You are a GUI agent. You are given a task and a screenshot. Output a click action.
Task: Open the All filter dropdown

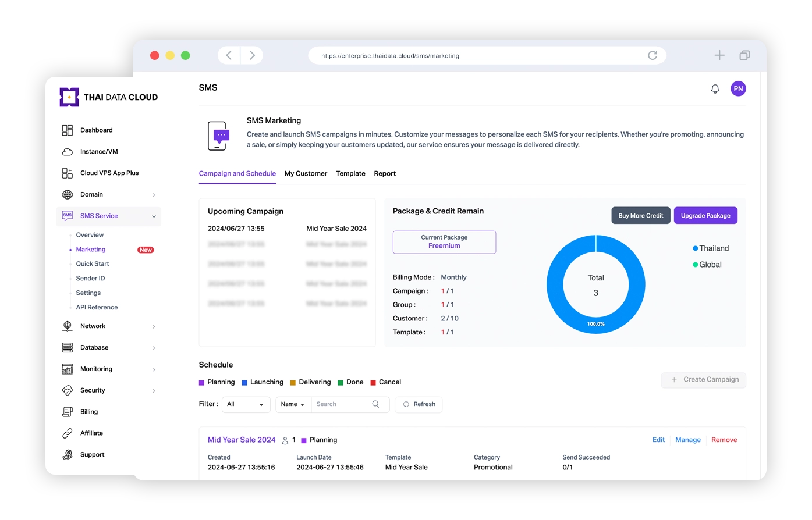tap(246, 404)
